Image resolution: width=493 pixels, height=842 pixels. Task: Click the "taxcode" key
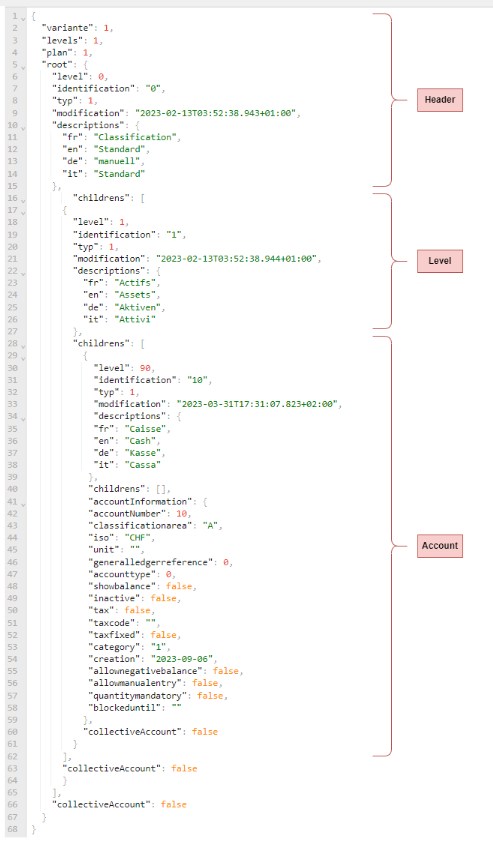[112, 623]
